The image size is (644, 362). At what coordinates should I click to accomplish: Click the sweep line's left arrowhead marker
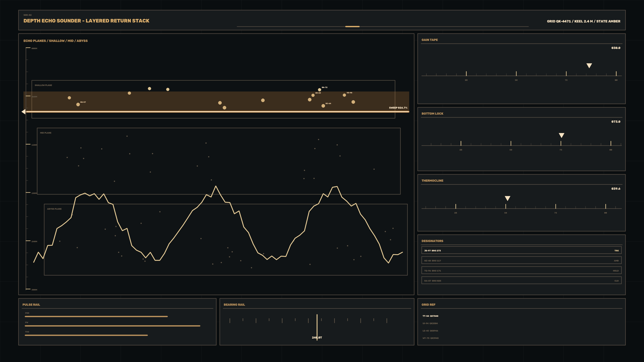coord(23,112)
